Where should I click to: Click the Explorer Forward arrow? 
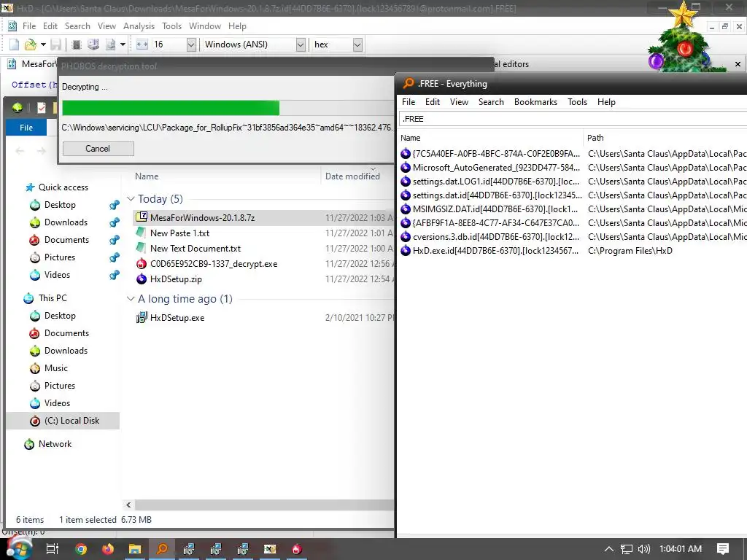pos(42,151)
